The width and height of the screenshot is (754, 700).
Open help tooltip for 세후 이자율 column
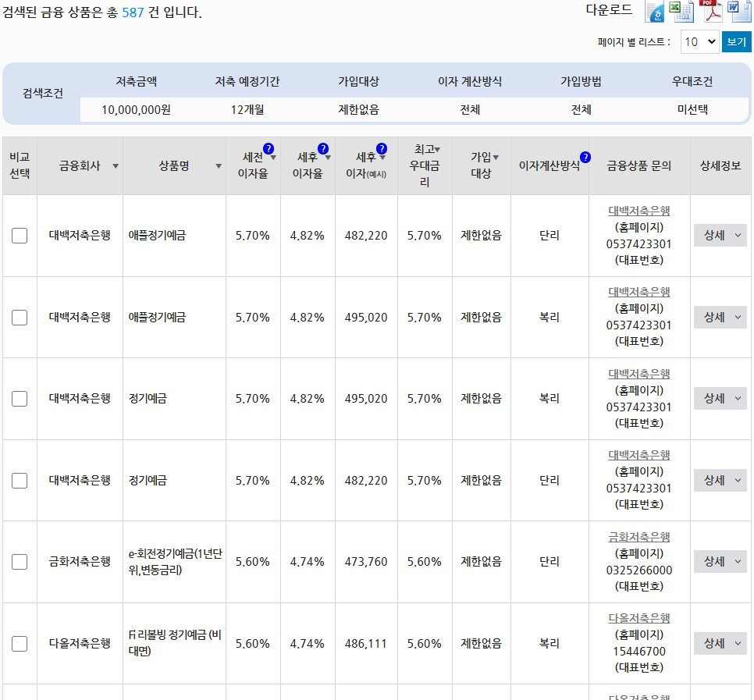coord(323,148)
